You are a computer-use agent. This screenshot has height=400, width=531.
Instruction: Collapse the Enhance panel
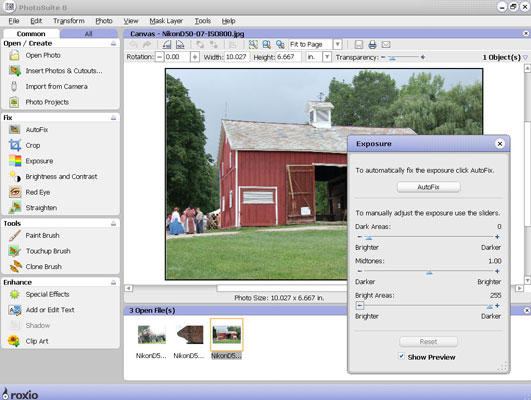(x=113, y=282)
